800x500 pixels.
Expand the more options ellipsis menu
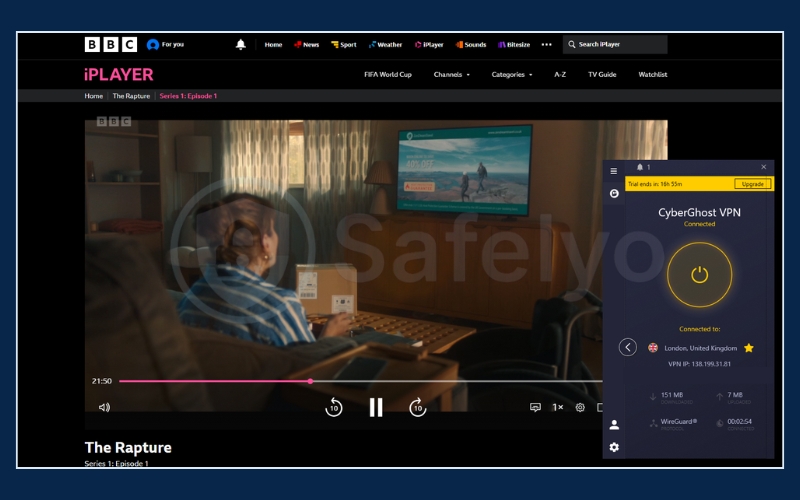point(546,44)
